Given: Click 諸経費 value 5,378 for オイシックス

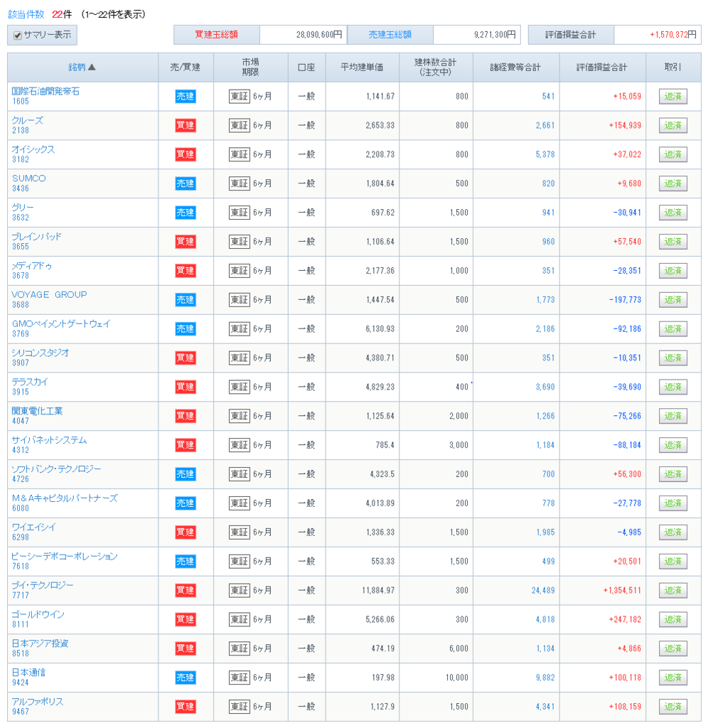Looking at the screenshot, I should coord(545,154).
